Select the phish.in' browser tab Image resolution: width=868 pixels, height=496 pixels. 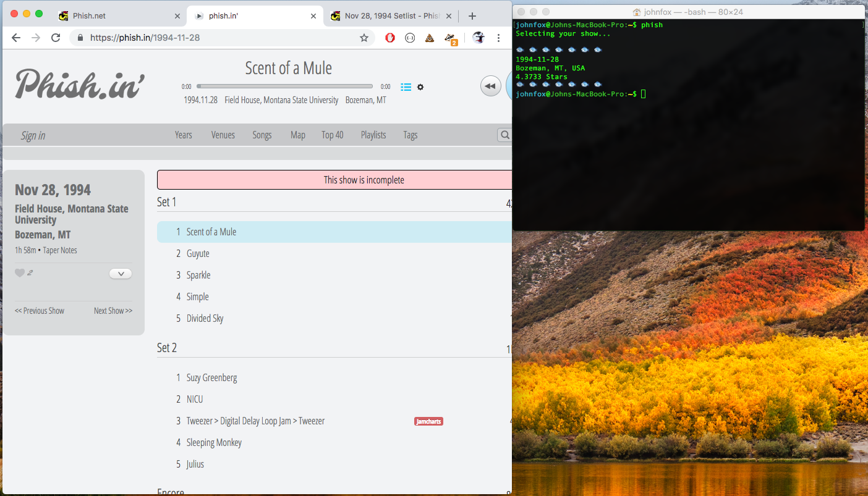pyautogui.click(x=255, y=16)
